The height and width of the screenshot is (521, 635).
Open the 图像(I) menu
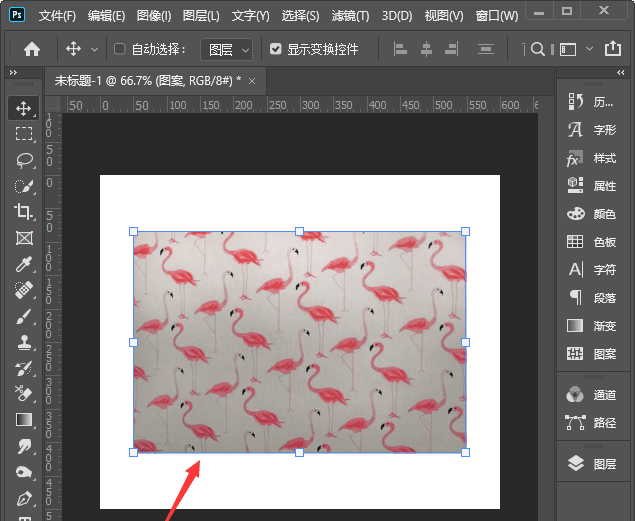click(x=154, y=16)
